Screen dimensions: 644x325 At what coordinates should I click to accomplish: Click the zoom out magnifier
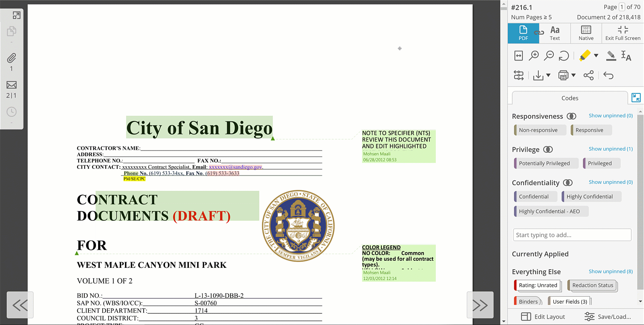click(549, 56)
